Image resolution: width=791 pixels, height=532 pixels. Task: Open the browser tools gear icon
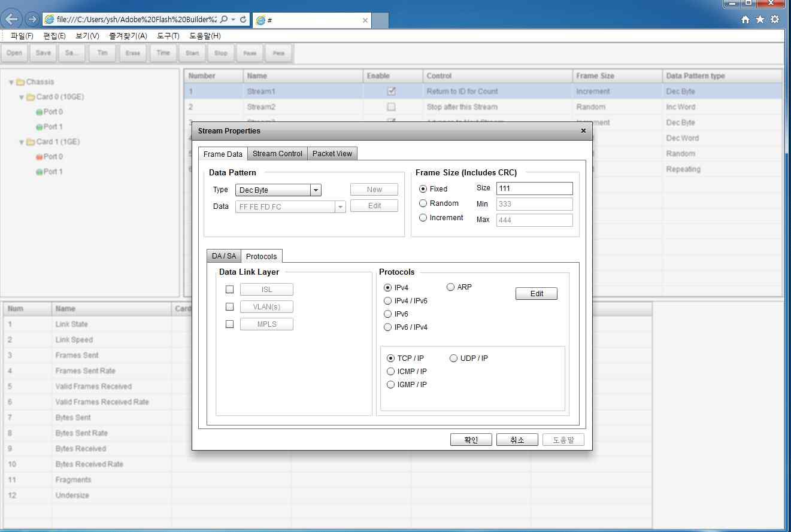click(775, 20)
